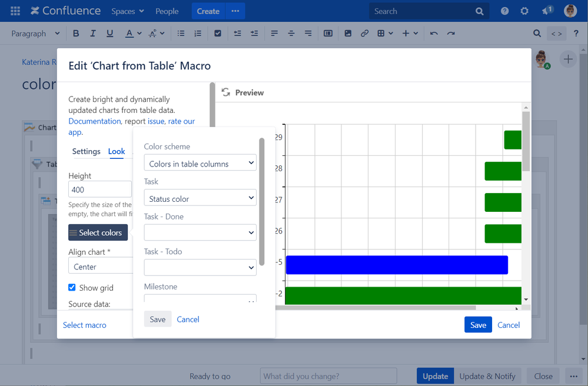Save the macro dialog
The height and width of the screenshot is (386, 588).
point(478,325)
